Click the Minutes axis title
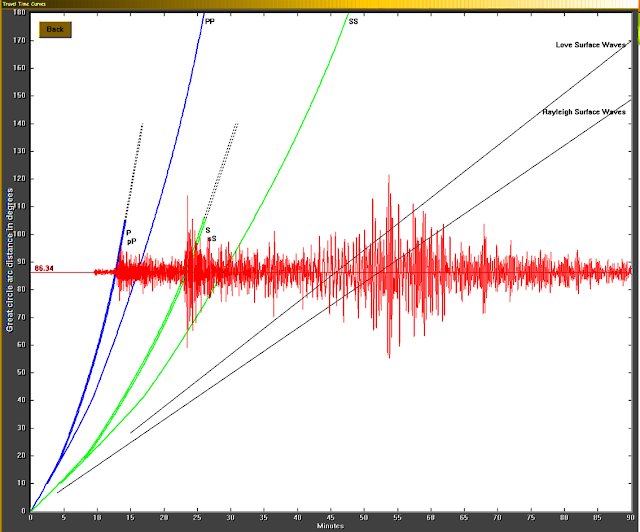Screen dimensions: 640x532 point(330,526)
